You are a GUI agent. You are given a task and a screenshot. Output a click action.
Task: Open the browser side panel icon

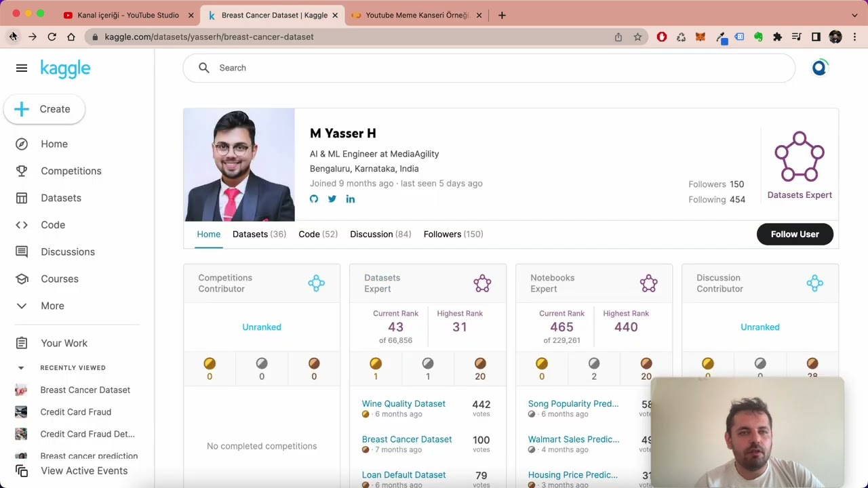click(816, 37)
